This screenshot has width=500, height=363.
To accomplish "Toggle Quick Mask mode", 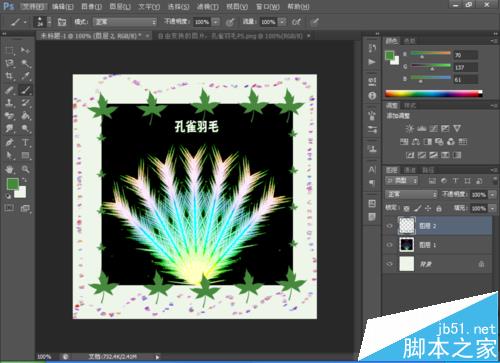I will 9,208.
